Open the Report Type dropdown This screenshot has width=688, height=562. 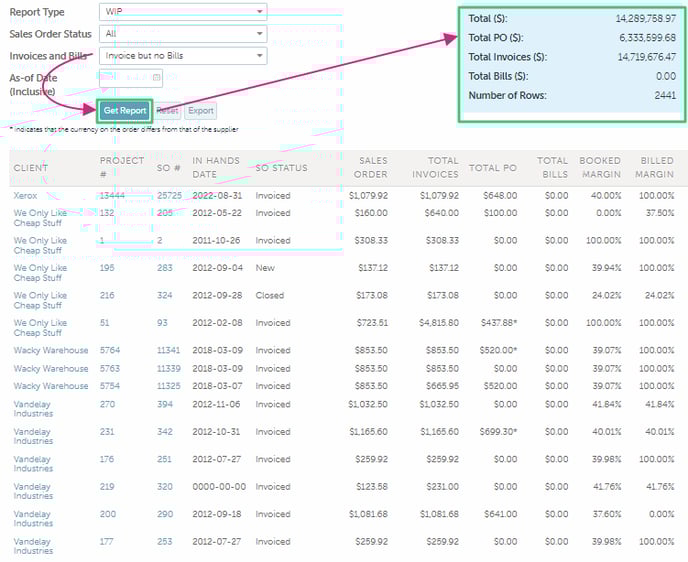click(x=183, y=12)
